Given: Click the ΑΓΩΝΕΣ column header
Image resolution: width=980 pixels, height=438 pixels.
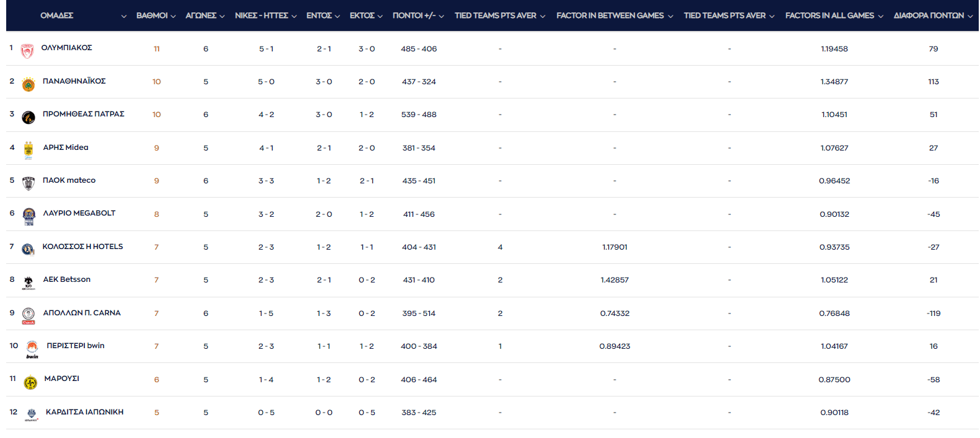Looking at the screenshot, I should coord(204,15).
